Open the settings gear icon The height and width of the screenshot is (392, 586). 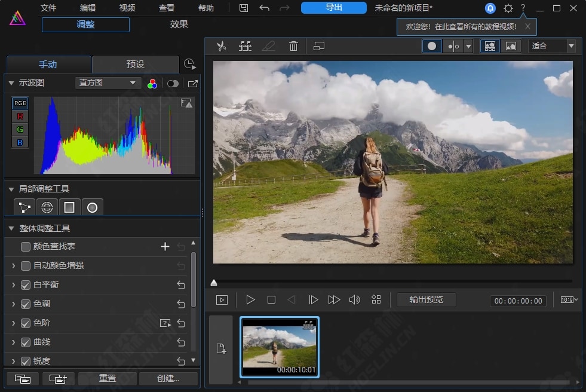(x=508, y=8)
